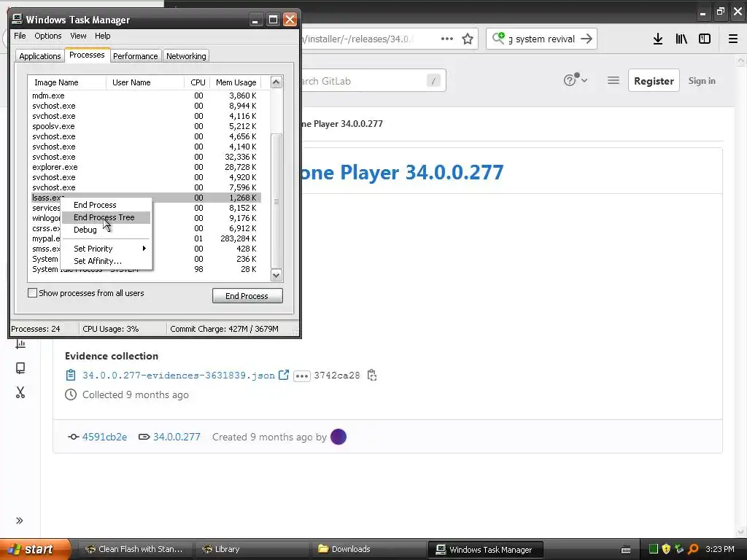Open the browser Library icon
The height and width of the screenshot is (560, 747).
click(x=681, y=39)
